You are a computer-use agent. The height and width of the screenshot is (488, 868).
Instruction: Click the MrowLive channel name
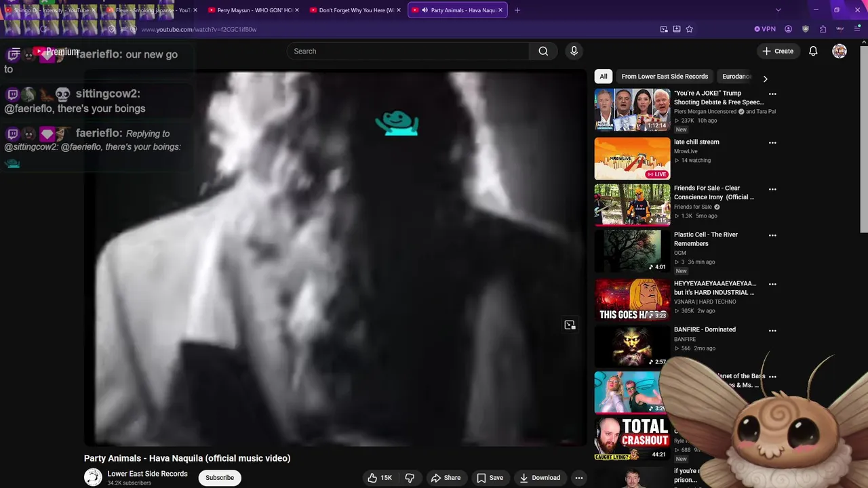point(686,152)
